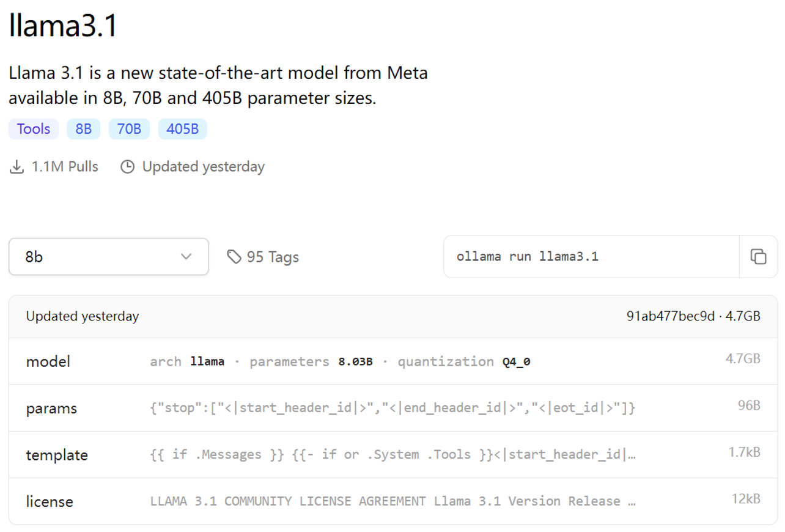Click Updated yesterday in the table header
The width and height of the screenshot is (785, 532).
coord(83,316)
